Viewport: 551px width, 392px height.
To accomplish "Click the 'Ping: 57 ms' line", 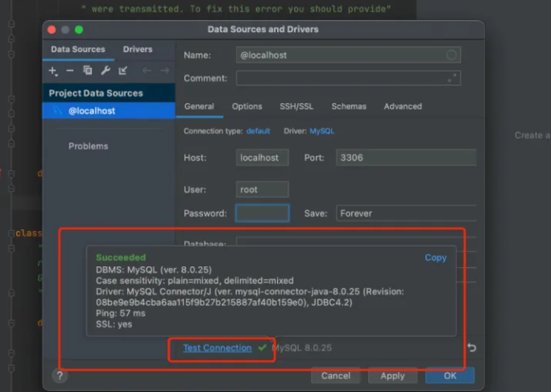I will coord(121,313).
